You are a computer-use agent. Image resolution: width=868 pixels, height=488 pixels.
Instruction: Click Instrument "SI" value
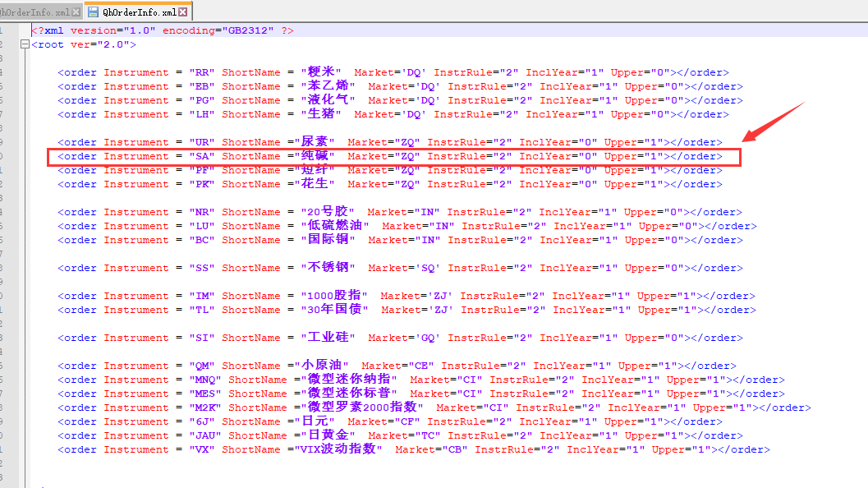201,338
